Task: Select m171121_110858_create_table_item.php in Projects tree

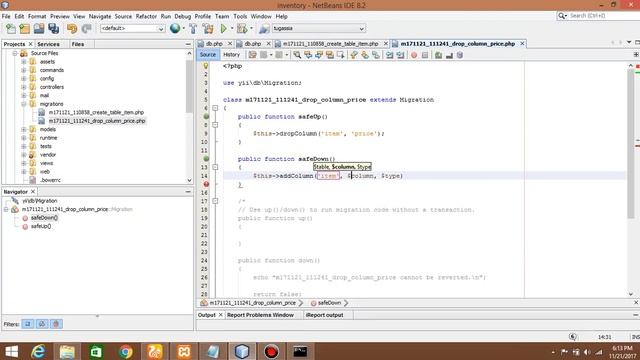Action: coord(96,112)
